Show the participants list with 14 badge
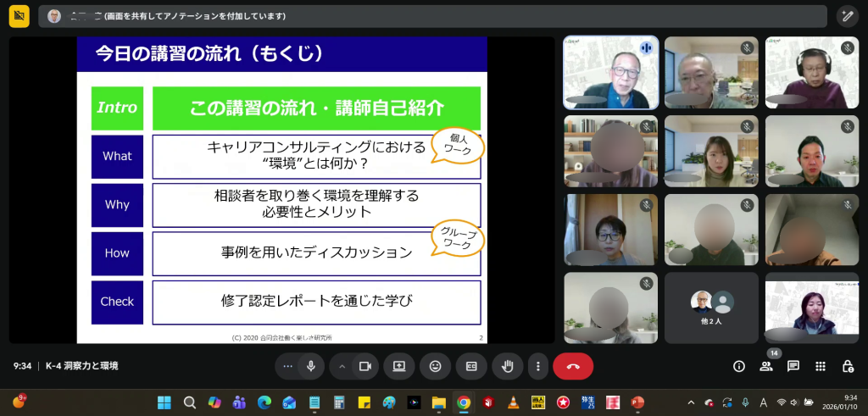This screenshot has height=416, width=868. click(766, 366)
